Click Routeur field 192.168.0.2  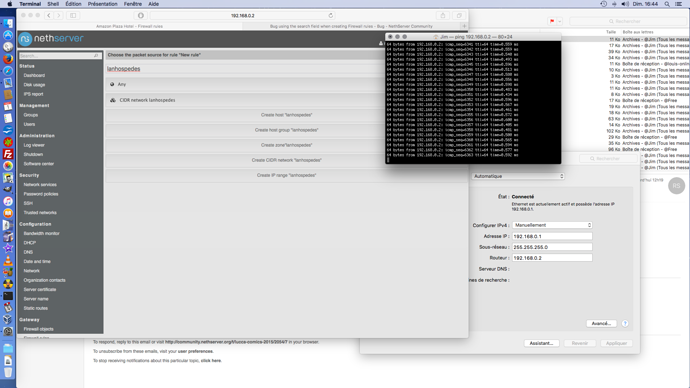pos(552,258)
